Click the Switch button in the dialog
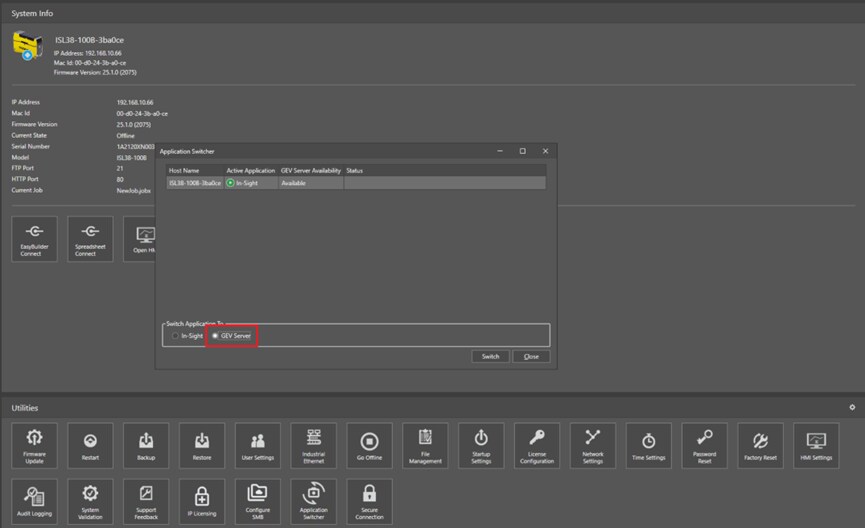865x528 pixels. pos(490,356)
